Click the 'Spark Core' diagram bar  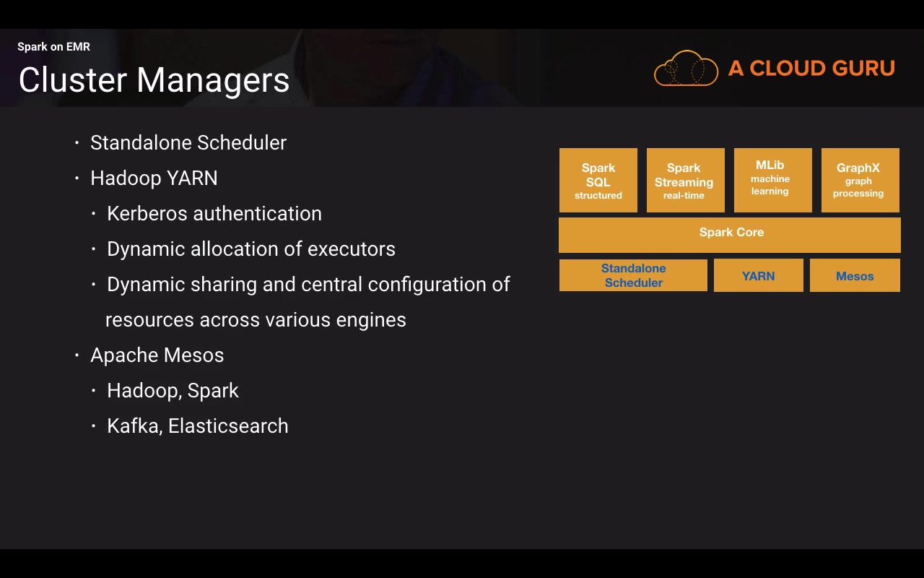click(x=730, y=235)
